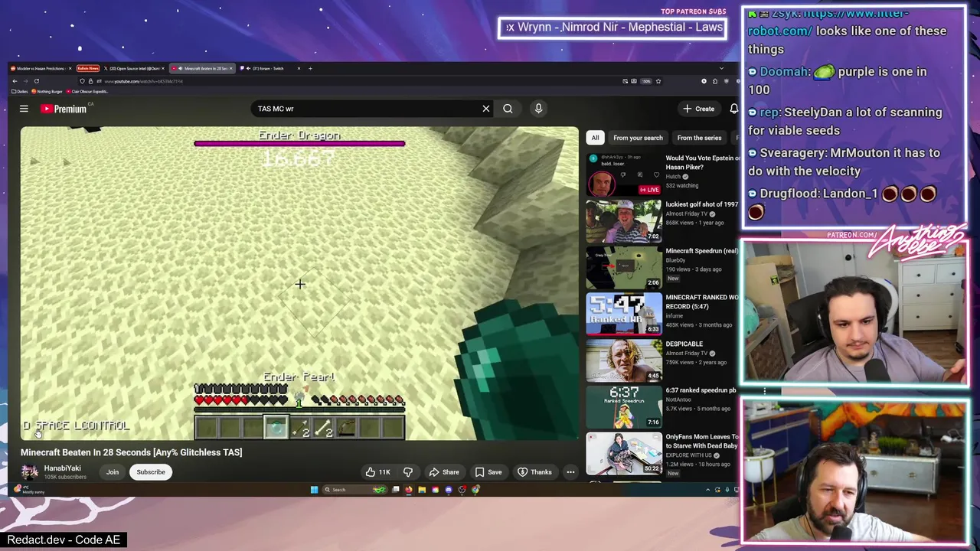The width and height of the screenshot is (980, 551).
Task: Open Clair Obscur Expedition bookmark
Action: click(x=87, y=91)
